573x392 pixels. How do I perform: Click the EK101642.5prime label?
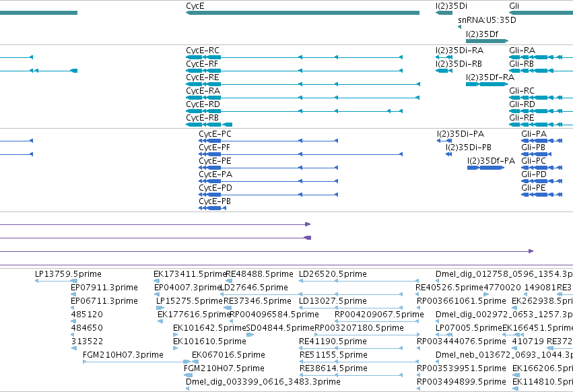pos(210,328)
